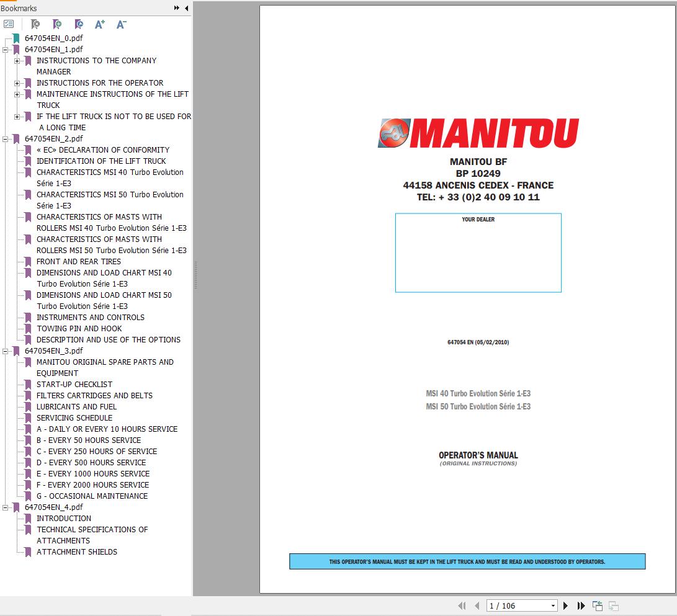Reduce bookmark text with the A- icon
This screenshot has width=677, height=616.
tap(120, 24)
